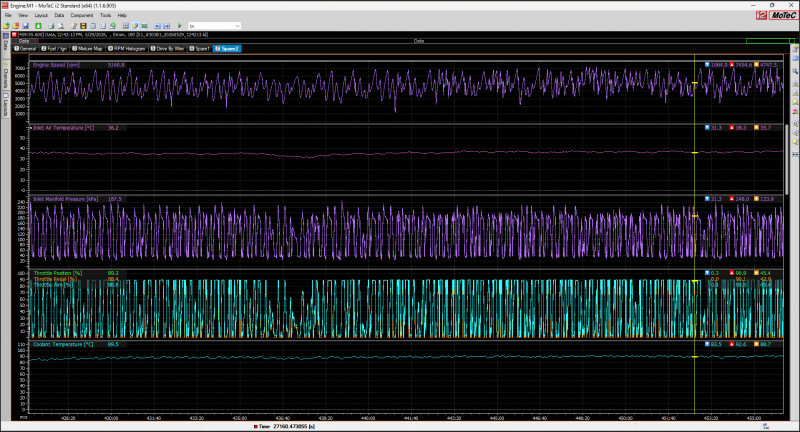Switch to the Fuel / Ign worksheet tab
The height and width of the screenshot is (432, 800).
54,48
